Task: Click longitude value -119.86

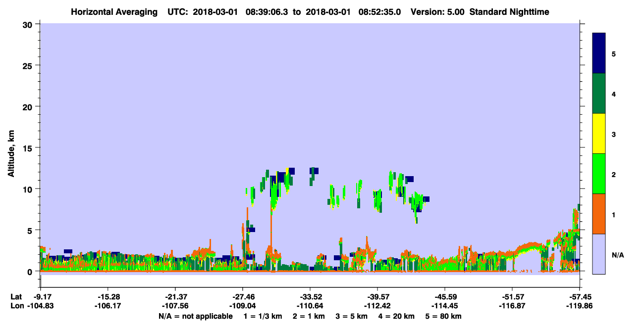Action: point(580,306)
